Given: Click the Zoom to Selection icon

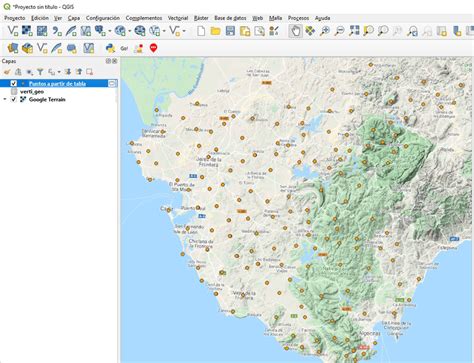Looking at the screenshot, I should click(x=368, y=31).
